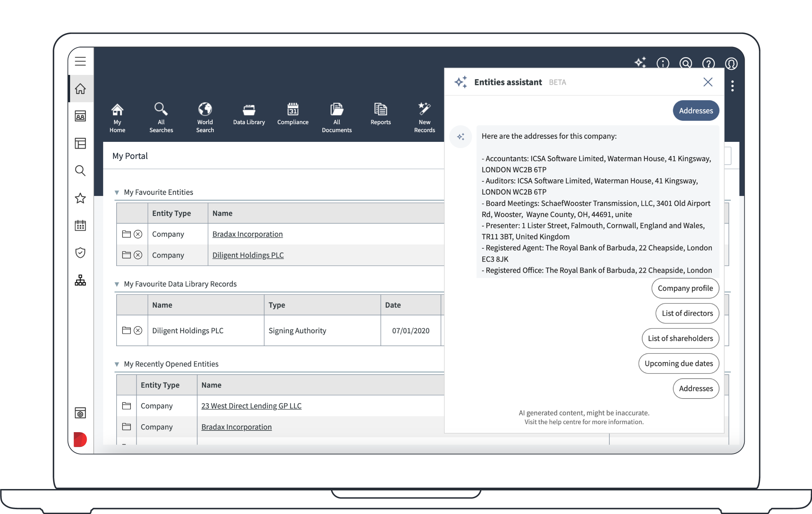Collapse My Favourite Data Library Records section
The width and height of the screenshot is (812, 514).
pyautogui.click(x=117, y=284)
